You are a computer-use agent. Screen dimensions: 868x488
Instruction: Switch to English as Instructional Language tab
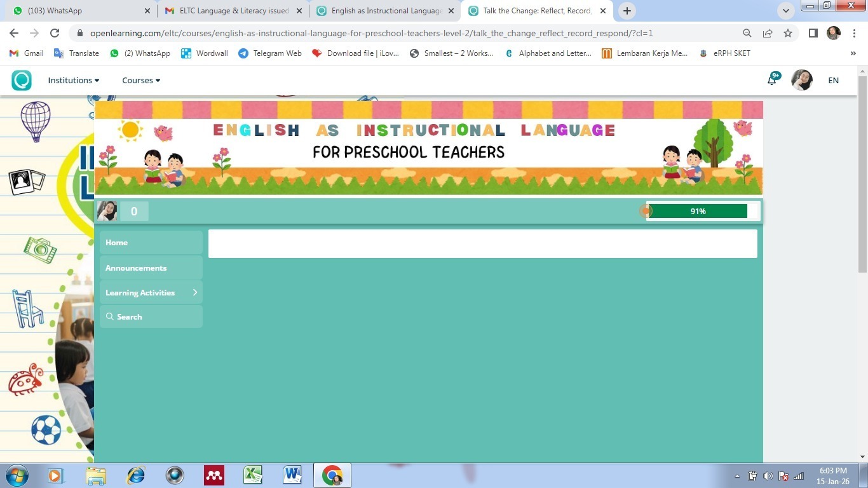tap(386, 11)
